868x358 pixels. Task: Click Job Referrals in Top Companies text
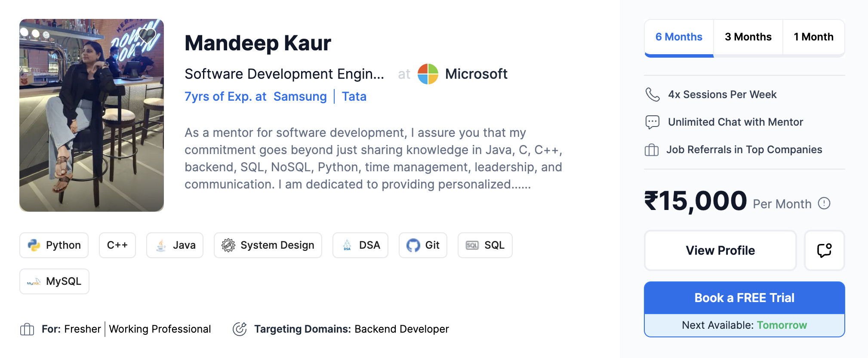pos(744,150)
